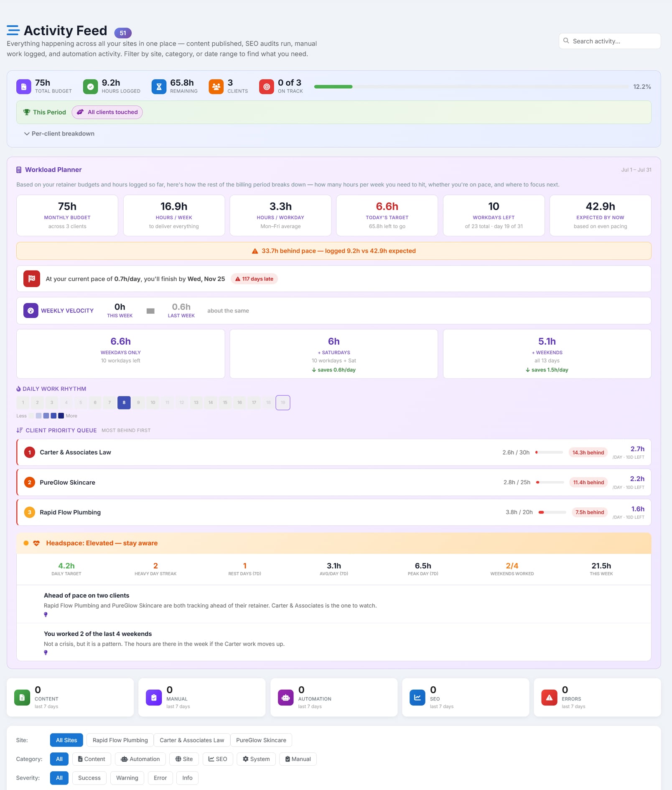
Task: Click the 51 activity count badge
Action: click(x=123, y=33)
